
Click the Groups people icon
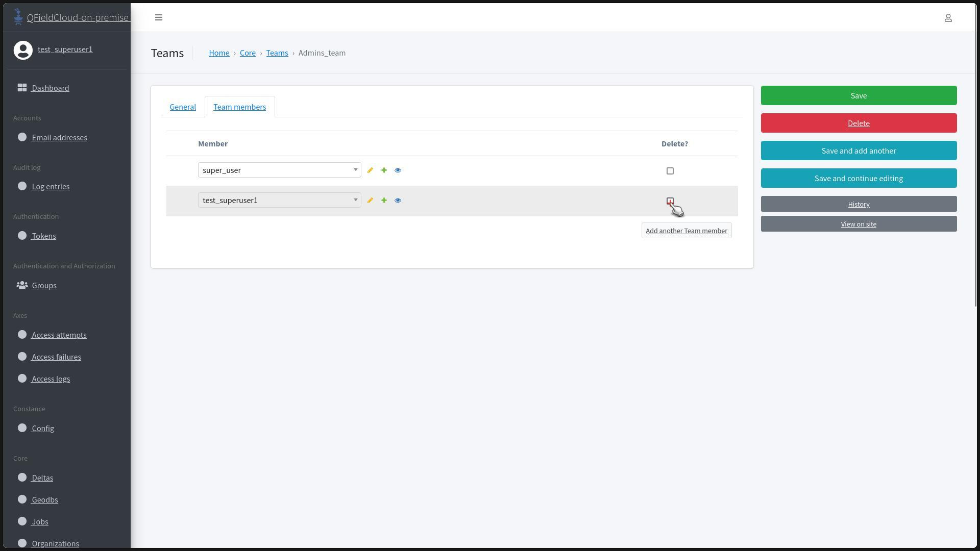pyautogui.click(x=22, y=285)
